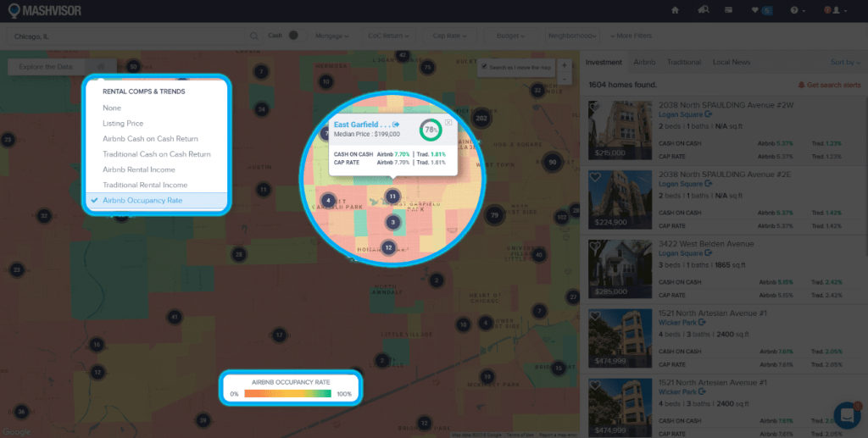Open the chat bubble icon at bottom right
The height and width of the screenshot is (438, 868).
(846, 414)
